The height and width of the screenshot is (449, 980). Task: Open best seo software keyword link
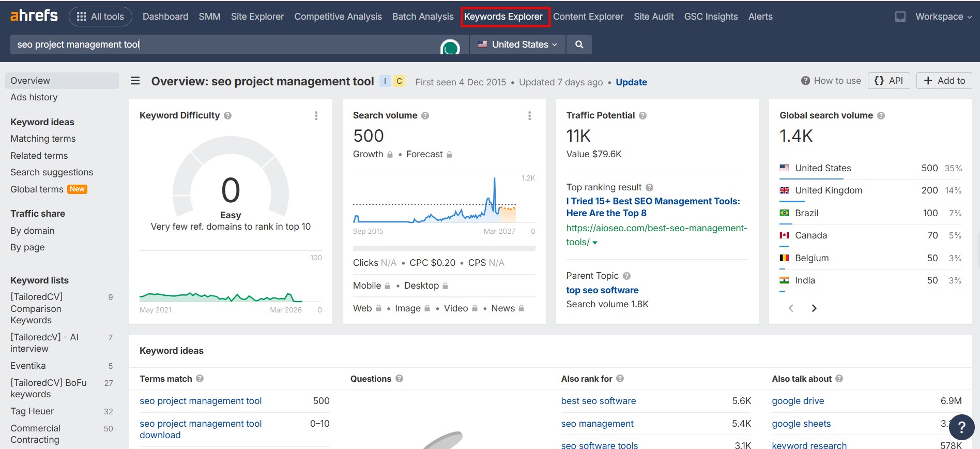click(599, 401)
